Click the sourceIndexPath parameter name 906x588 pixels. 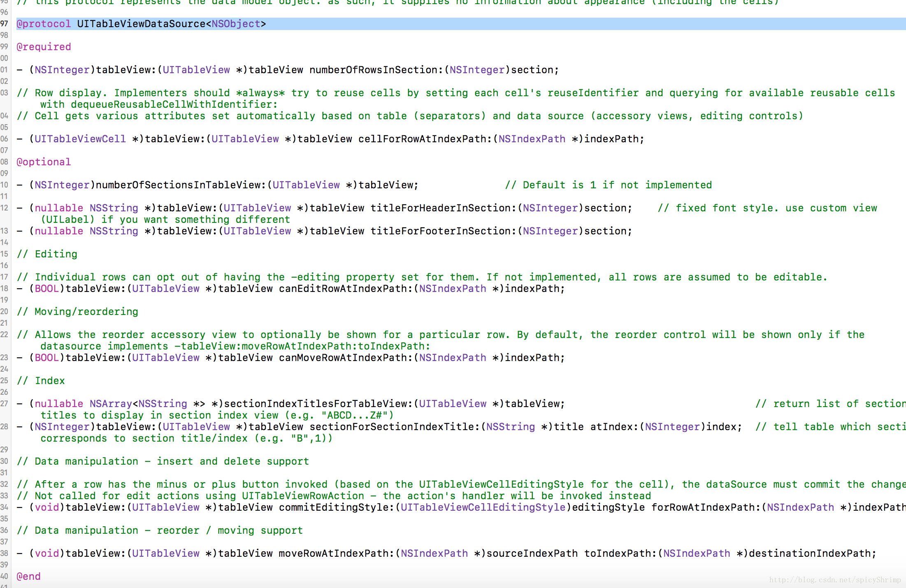tap(532, 553)
